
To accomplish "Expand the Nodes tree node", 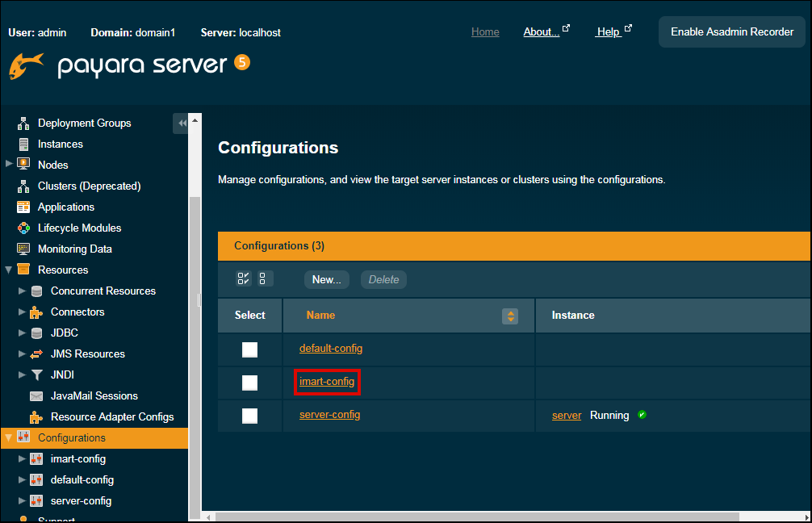I will click(9, 165).
